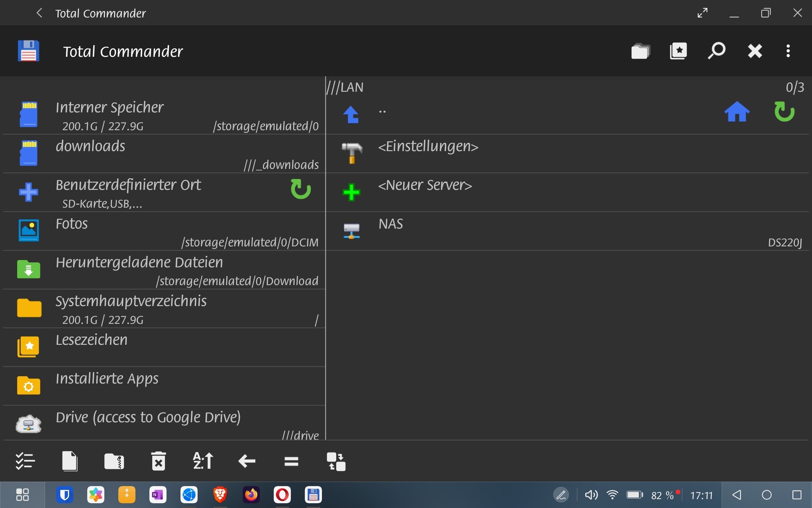Image resolution: width=812 pixels, height=508 pixels.
Task: Open Firefox from the taskbar
Action: (251, 494)
